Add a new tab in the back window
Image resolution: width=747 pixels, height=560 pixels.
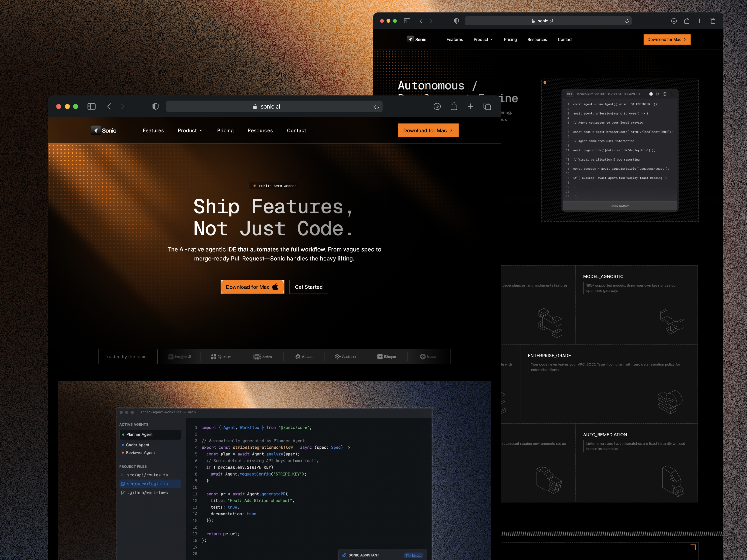point(699,21)
